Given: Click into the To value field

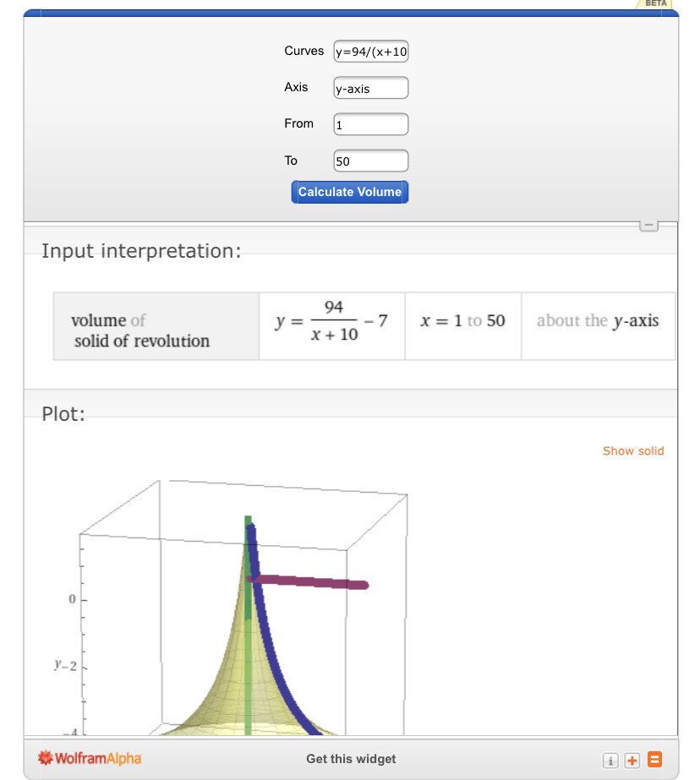Looking at the screenshot, I should point(370,161).
